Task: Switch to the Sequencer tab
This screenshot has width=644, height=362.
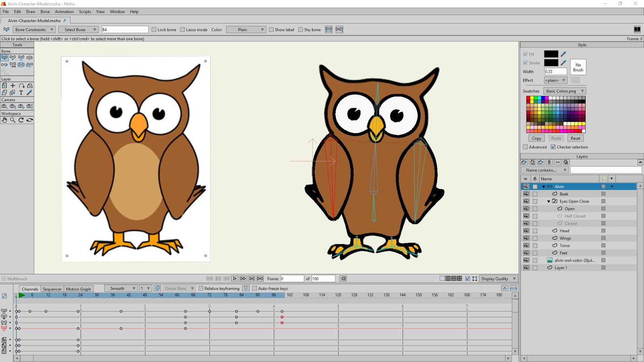Action: [x=52, y=288]
